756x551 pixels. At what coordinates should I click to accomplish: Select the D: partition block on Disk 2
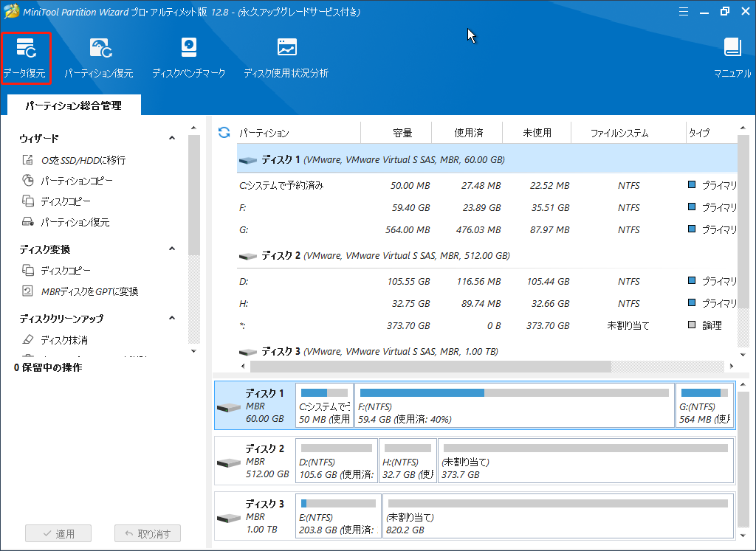(336, 460)
